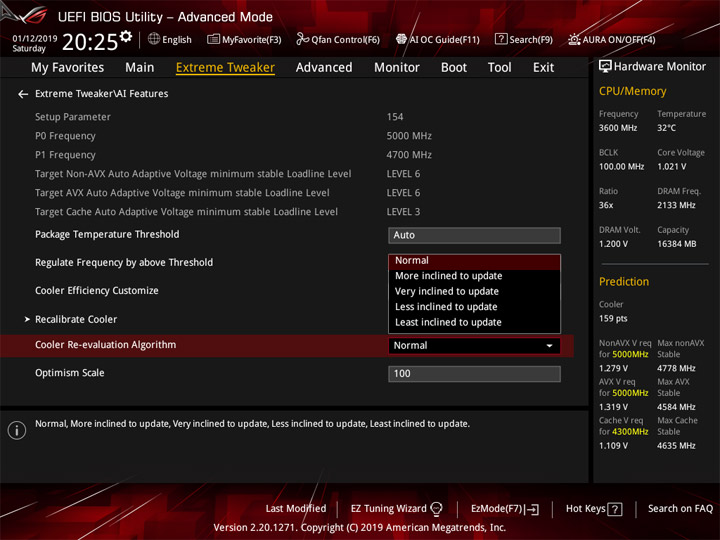Image resolution: width=720 pixels, height=540 pixels.
Task: Click P0 Frequency value 5000 MHz
Action: 409,136
